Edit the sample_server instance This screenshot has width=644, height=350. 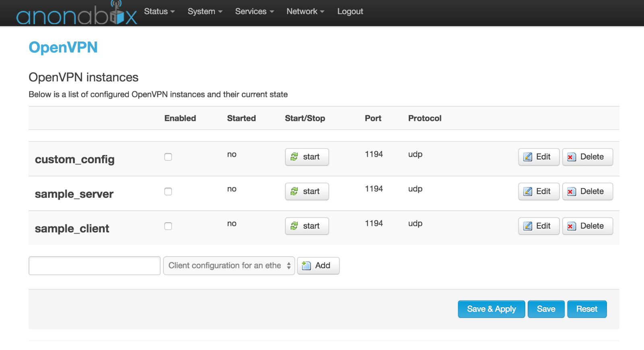(x=539, y=192)
